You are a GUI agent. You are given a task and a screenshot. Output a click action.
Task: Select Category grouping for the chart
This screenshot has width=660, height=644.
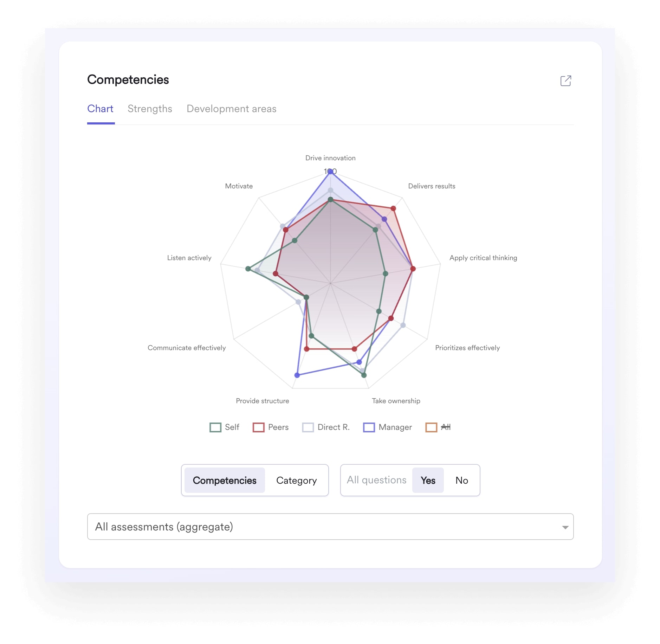[x=296, y=480]
